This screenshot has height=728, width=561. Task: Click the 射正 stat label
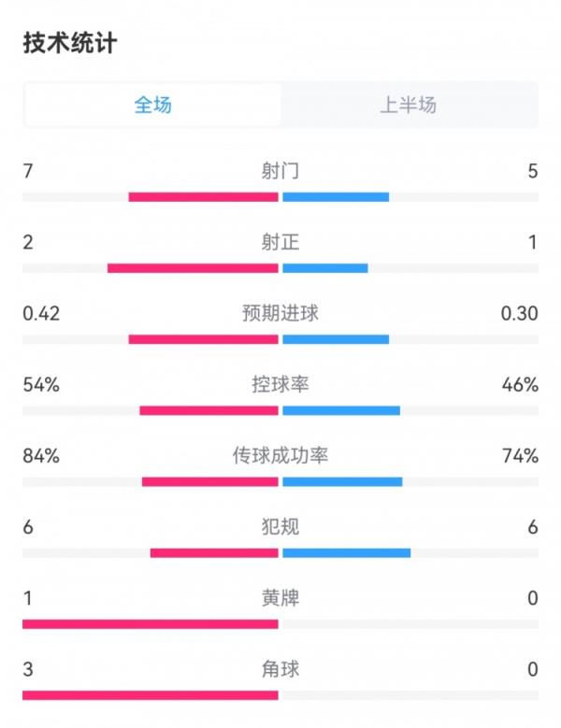[280, 242]
